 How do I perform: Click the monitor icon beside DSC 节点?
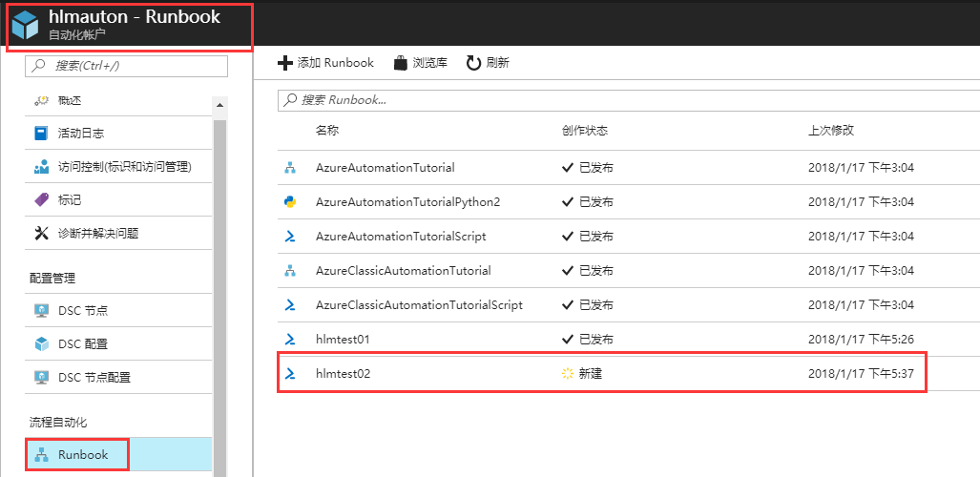tap(41, 311)
